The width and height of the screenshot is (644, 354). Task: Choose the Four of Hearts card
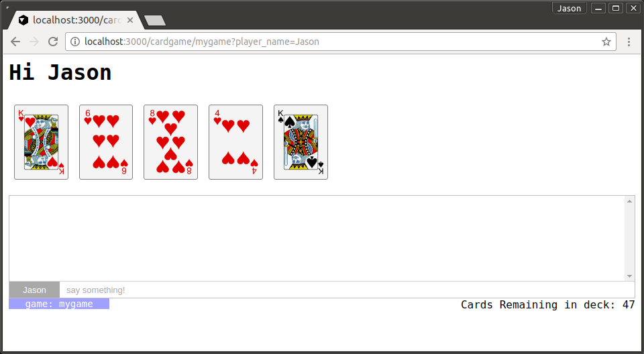coord(235,142)
